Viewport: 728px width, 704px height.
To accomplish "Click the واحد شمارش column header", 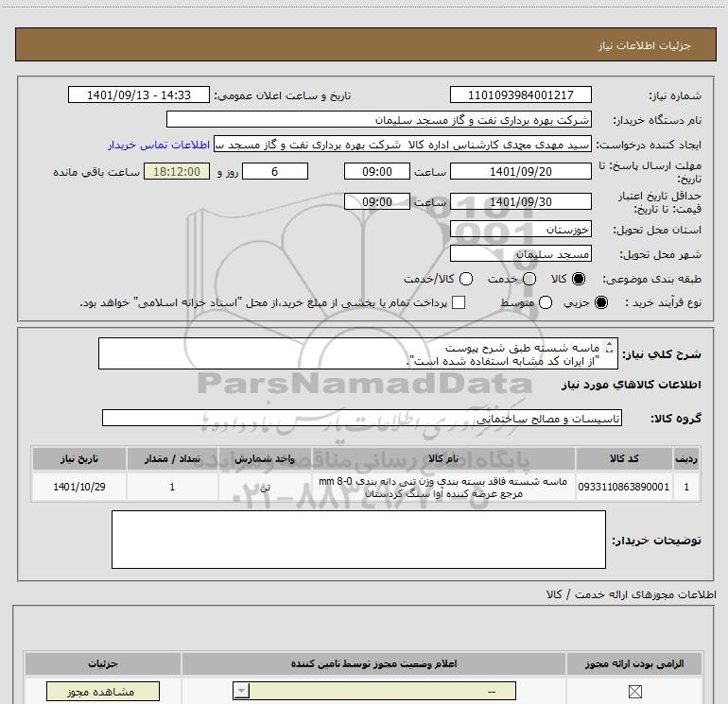I will coord(265,458).
